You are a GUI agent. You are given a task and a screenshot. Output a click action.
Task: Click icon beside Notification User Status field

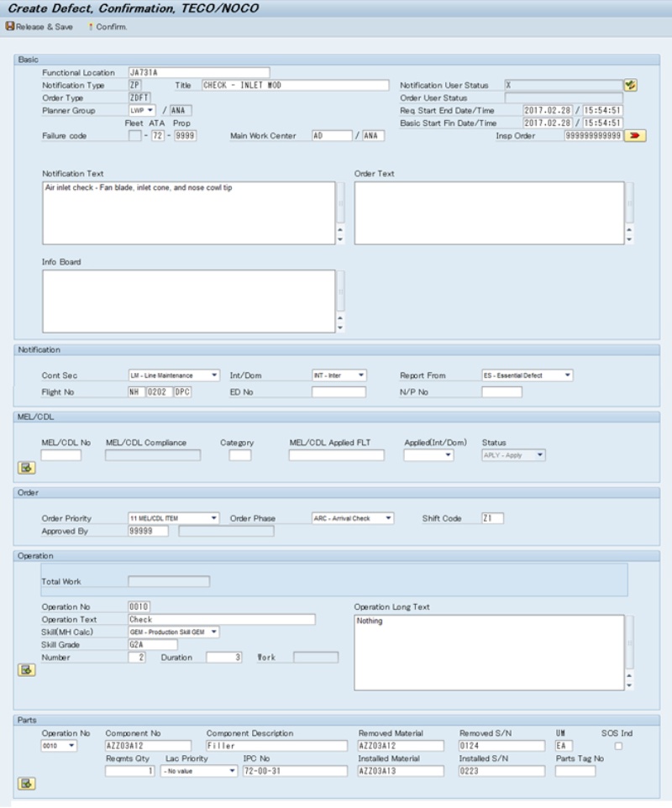click(x=631, y=86)
